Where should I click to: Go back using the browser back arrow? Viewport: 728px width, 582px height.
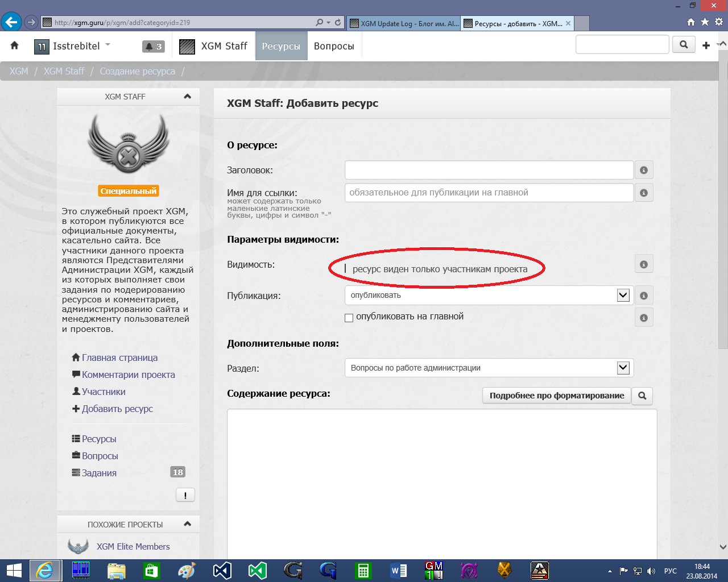[x=11, y=22]
